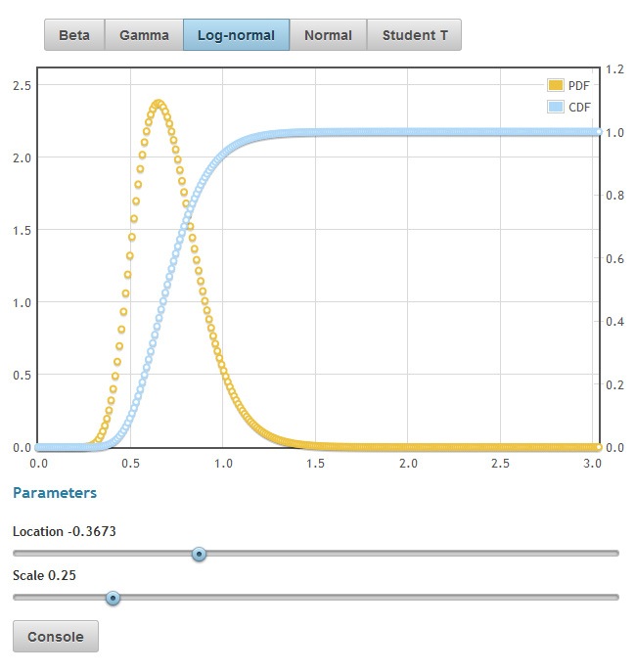Open the Gamma distribution tab
The width and height of the screenshot is (636, 672).
tap(144, 35)
